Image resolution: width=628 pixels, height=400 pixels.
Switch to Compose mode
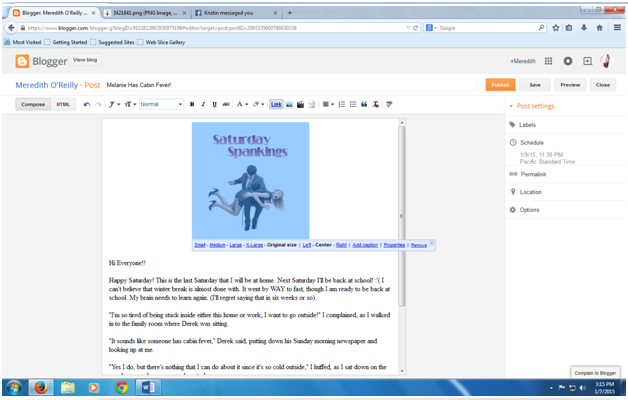(x=33, y=105)
